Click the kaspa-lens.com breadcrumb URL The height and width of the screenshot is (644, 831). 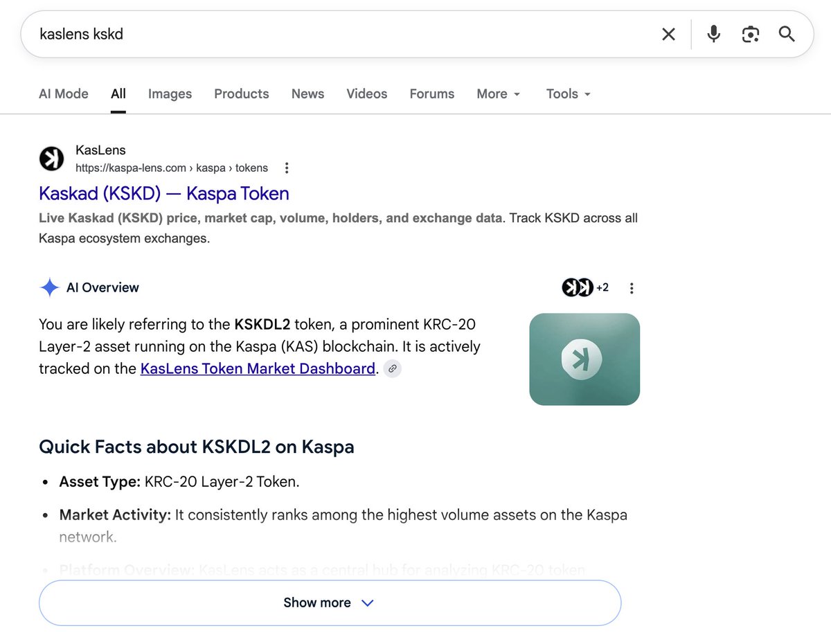(172, 168)
